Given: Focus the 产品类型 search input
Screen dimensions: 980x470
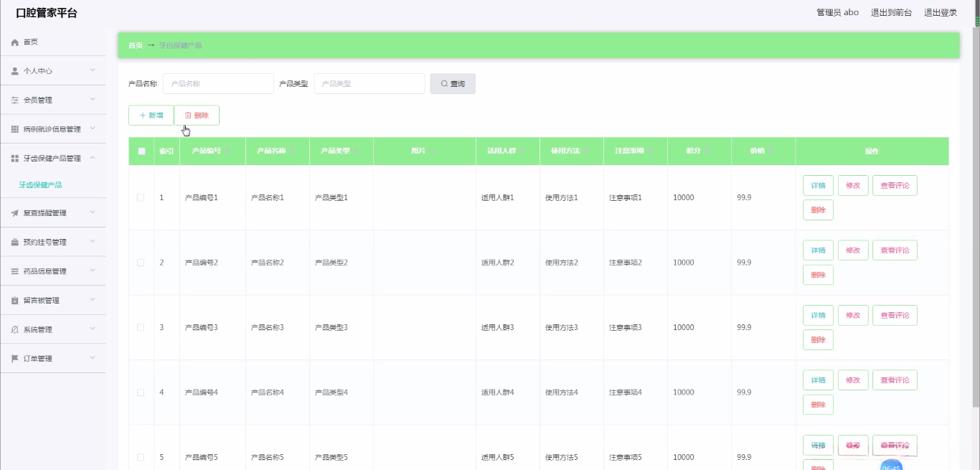Looking at the screenshot, I should point(369,84).
